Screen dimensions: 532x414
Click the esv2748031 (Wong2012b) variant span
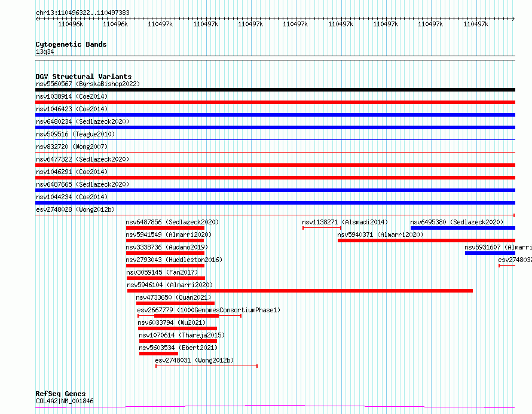(206, 366)
